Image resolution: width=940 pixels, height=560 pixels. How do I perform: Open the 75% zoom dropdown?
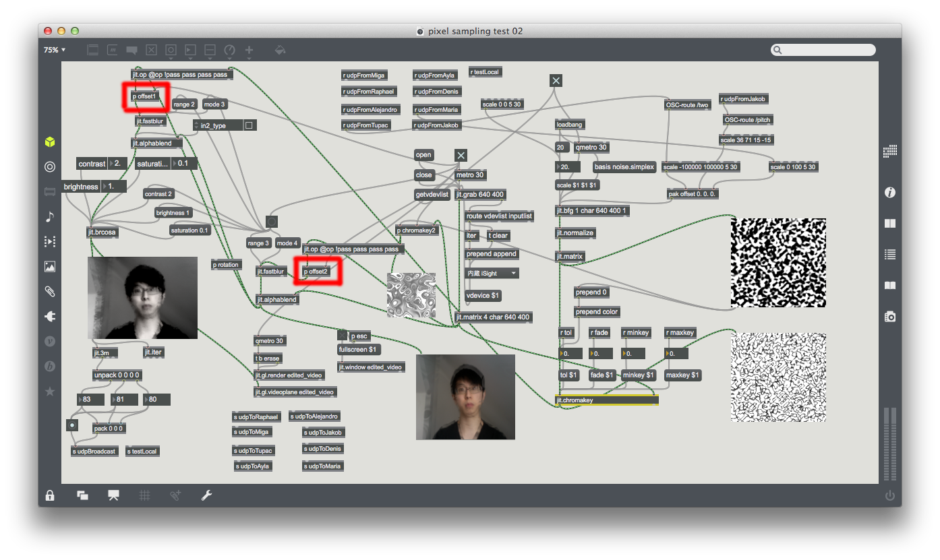pos(55,50)
